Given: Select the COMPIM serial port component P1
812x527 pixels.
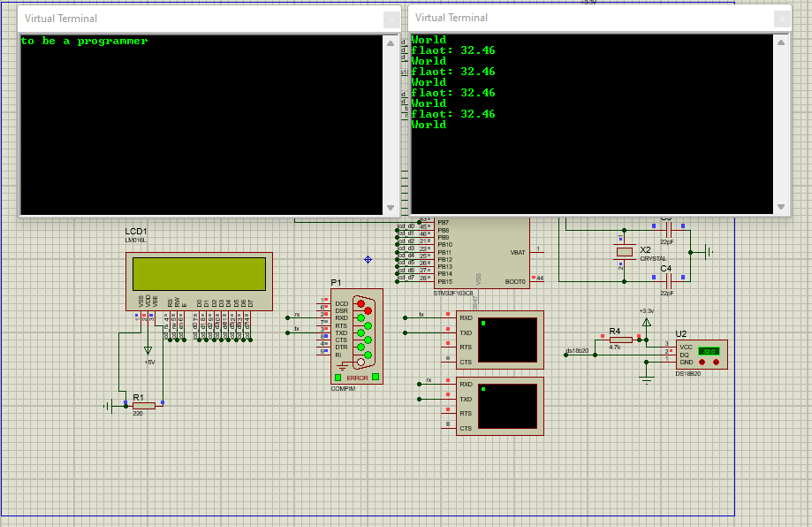Looking at the screenshot, I should point(357,336).
